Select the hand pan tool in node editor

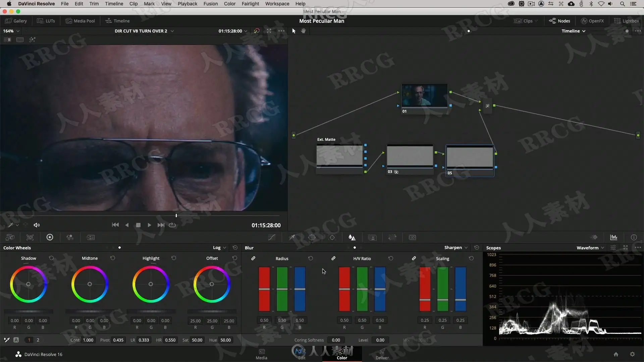(x=303, y=31)
